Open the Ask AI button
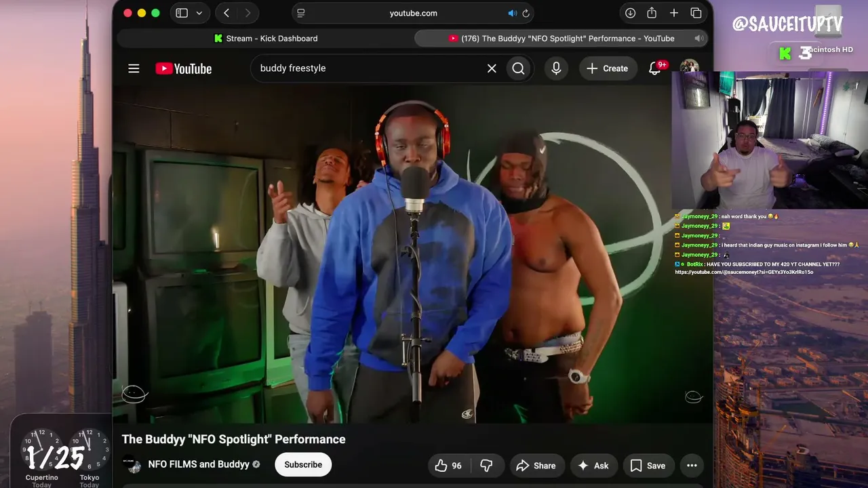 tap(593, 466)
